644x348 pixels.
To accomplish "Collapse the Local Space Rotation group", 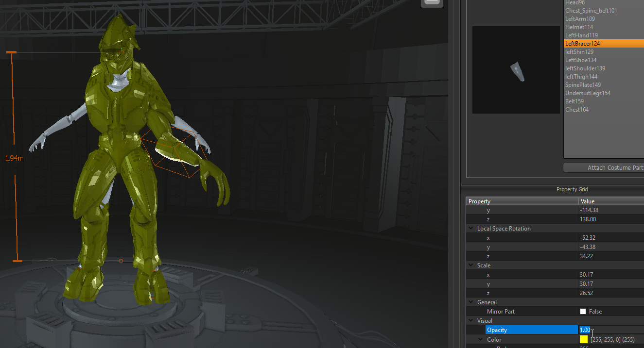I will [x=470, y=229].
